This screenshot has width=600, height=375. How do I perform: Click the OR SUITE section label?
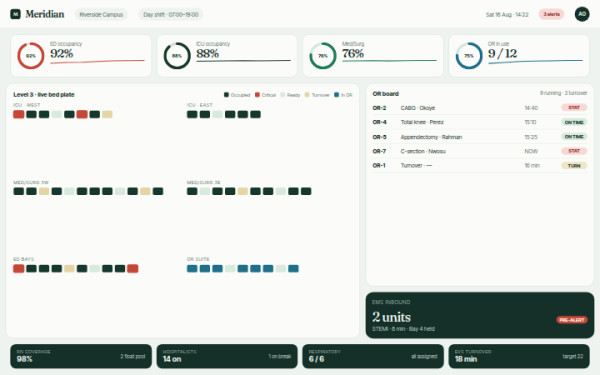click(x=198, y=259)
